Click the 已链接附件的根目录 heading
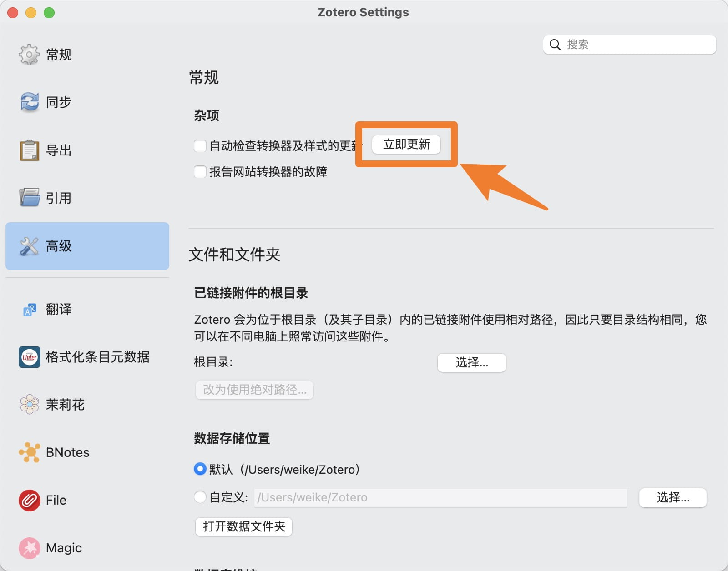Screen dimensions: 728x571 251,293
